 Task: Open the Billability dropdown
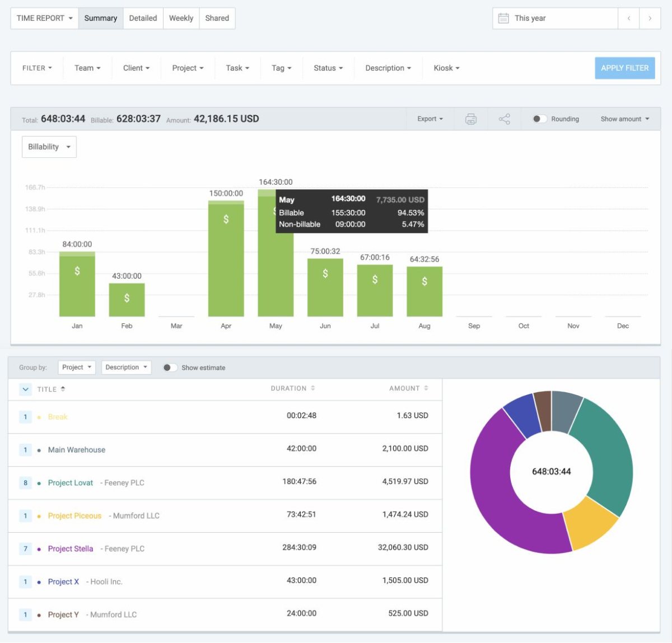pyautogui.click(x=49, y=147)
